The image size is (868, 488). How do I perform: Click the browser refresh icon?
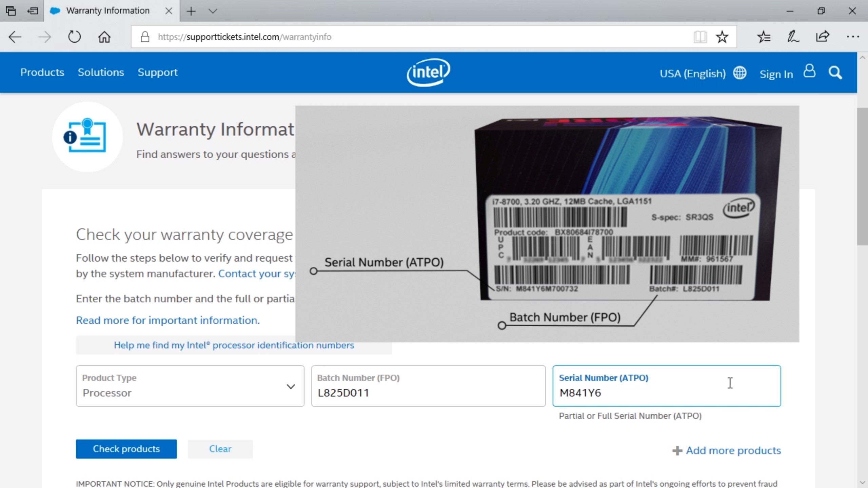(75, 36)
